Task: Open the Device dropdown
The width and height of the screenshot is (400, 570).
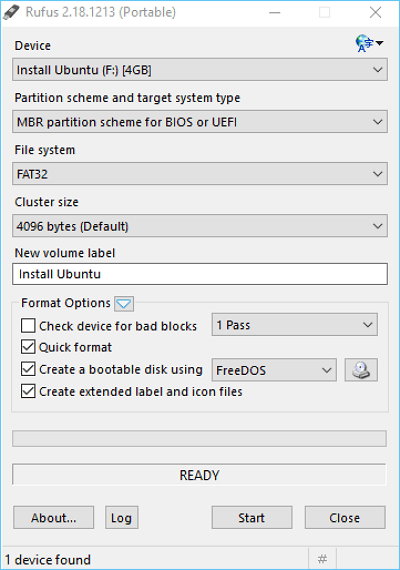Action: pyautogui.click(x=200, y=69)
